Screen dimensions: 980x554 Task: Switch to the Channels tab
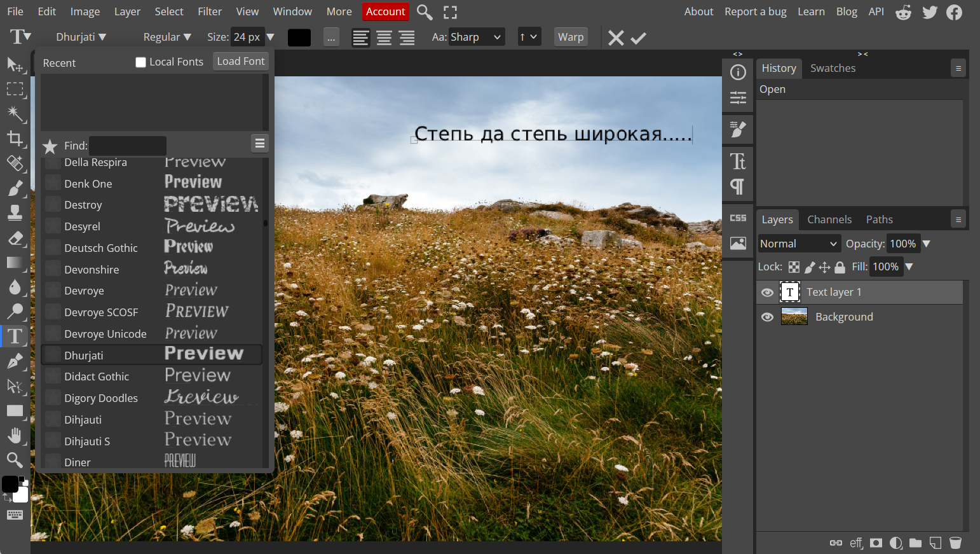tap(829, 219)
